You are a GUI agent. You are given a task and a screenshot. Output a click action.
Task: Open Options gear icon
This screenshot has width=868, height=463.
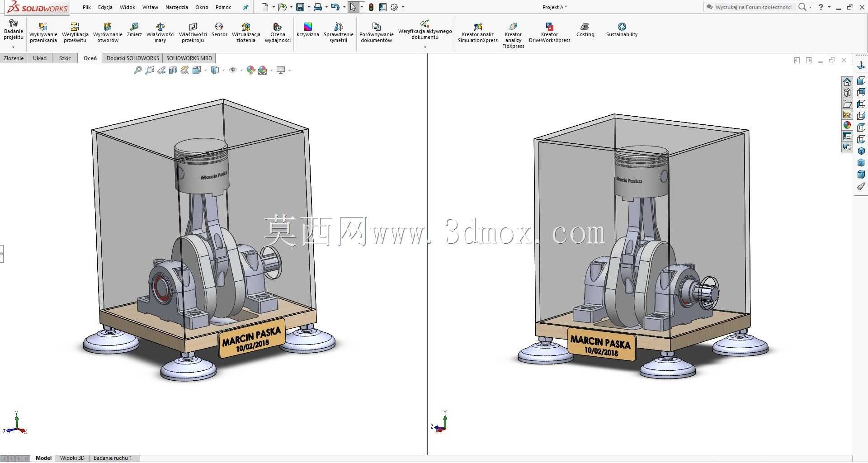coord(395,7)
